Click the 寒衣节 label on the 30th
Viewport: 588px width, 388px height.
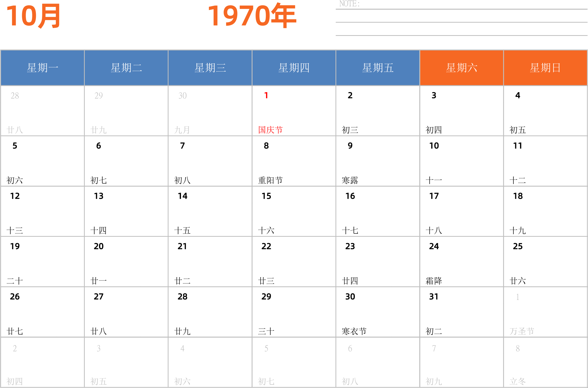[x=354, y=331]
